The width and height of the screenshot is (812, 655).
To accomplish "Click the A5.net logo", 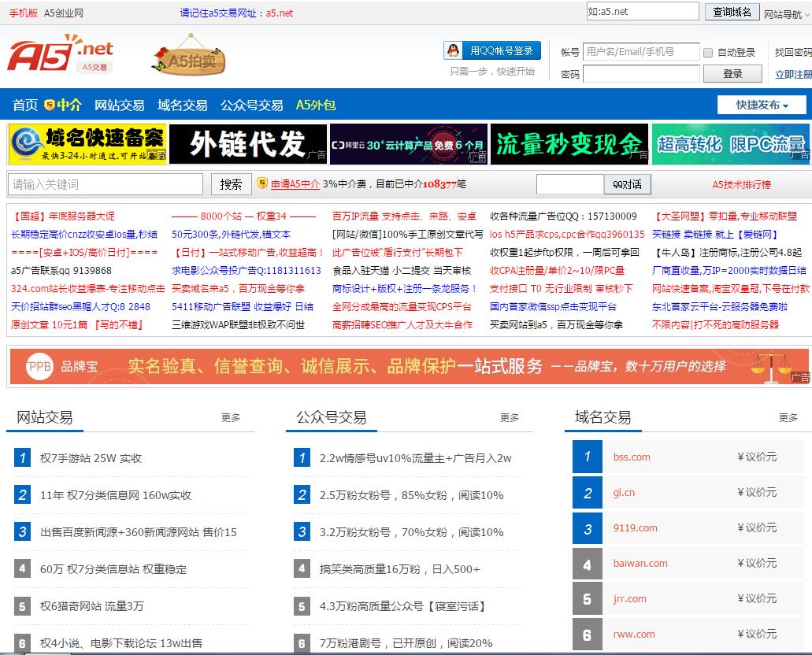I will pos(60,53).
